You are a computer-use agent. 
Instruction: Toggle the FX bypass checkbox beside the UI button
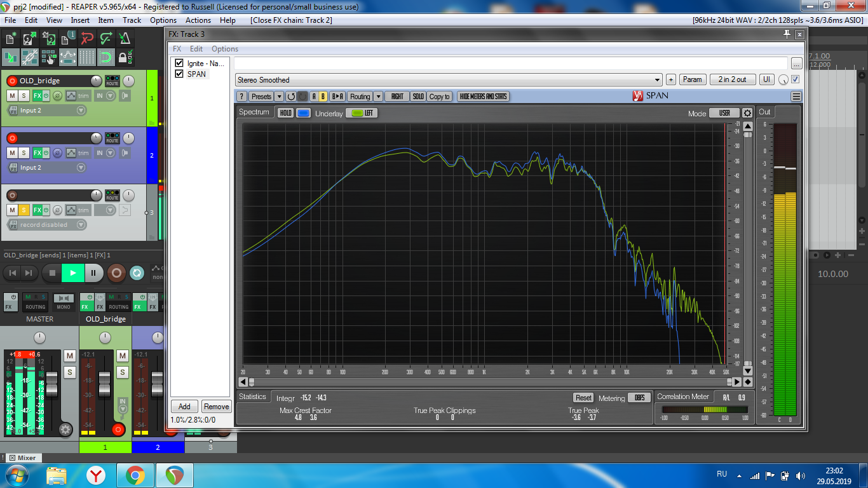795,79
